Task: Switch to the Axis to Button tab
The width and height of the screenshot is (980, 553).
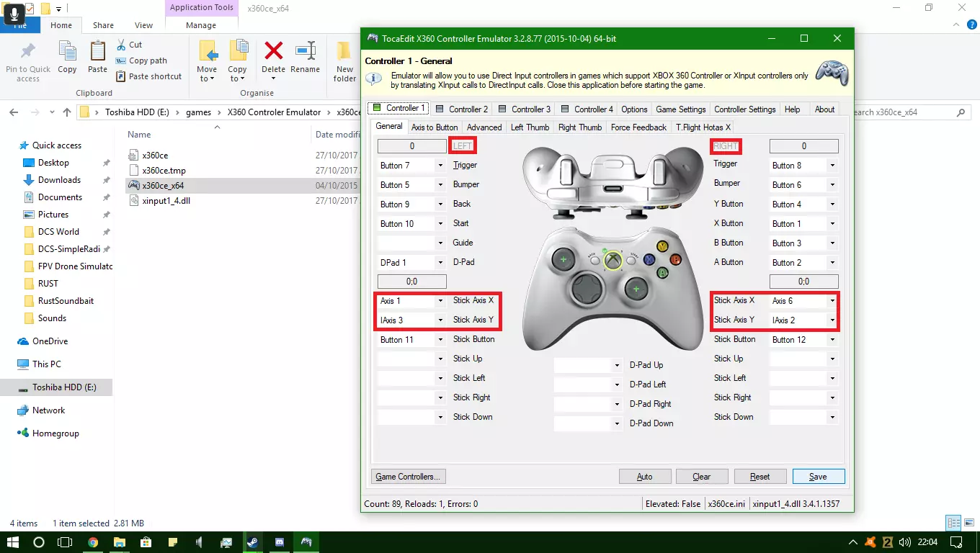Action: pyautogui.click(x=435, y=127)
